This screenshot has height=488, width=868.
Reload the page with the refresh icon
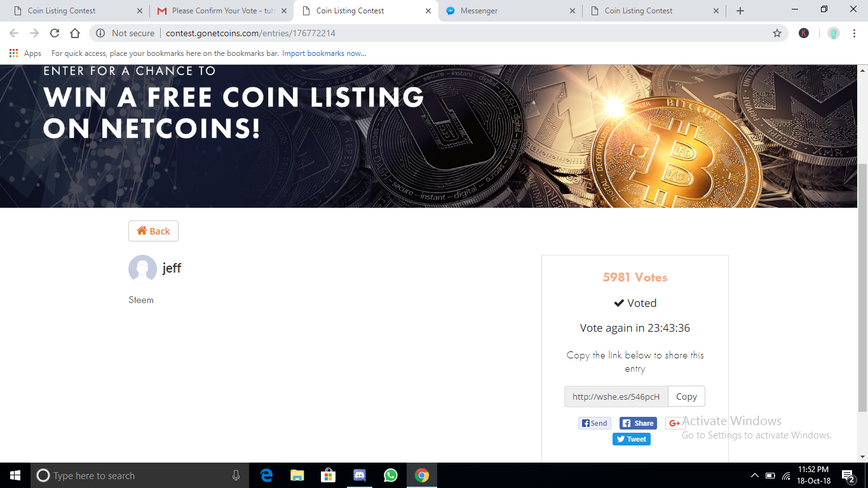click(x=55, y=33)
